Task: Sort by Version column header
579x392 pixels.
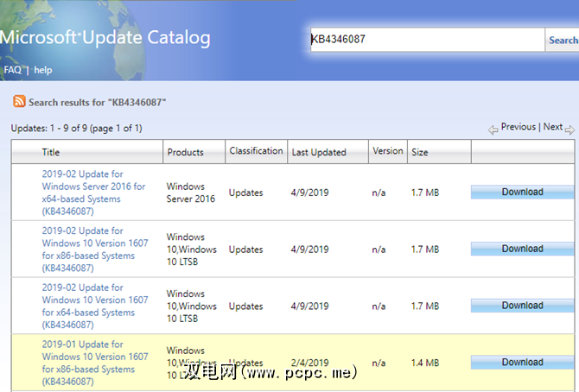Action: coord(388,150)
